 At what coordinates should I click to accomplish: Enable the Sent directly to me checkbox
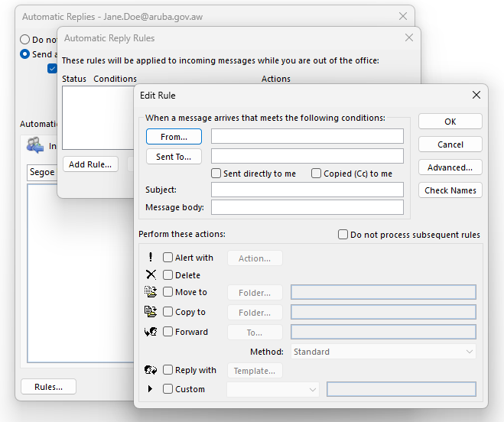pyautogui.click(x=216, y=174)
